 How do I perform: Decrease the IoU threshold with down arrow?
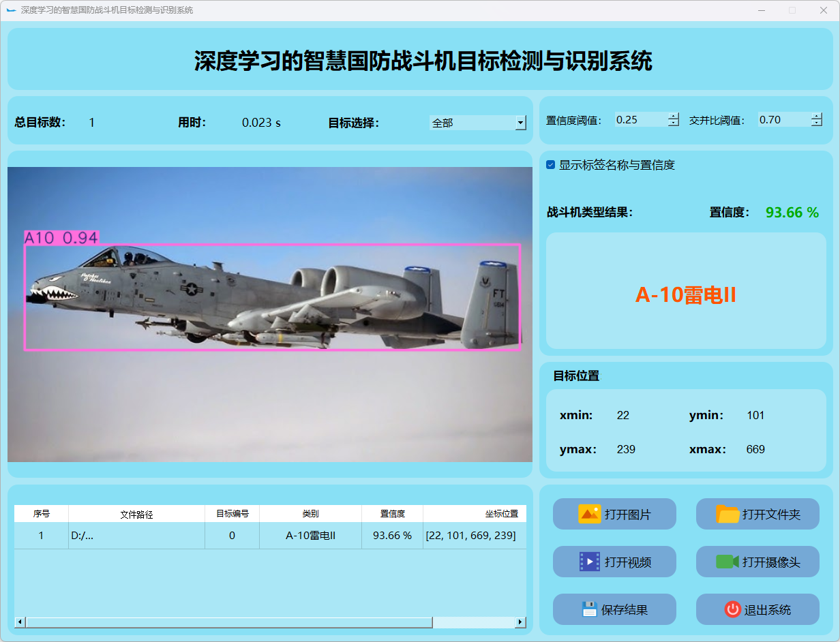[817, 123]
